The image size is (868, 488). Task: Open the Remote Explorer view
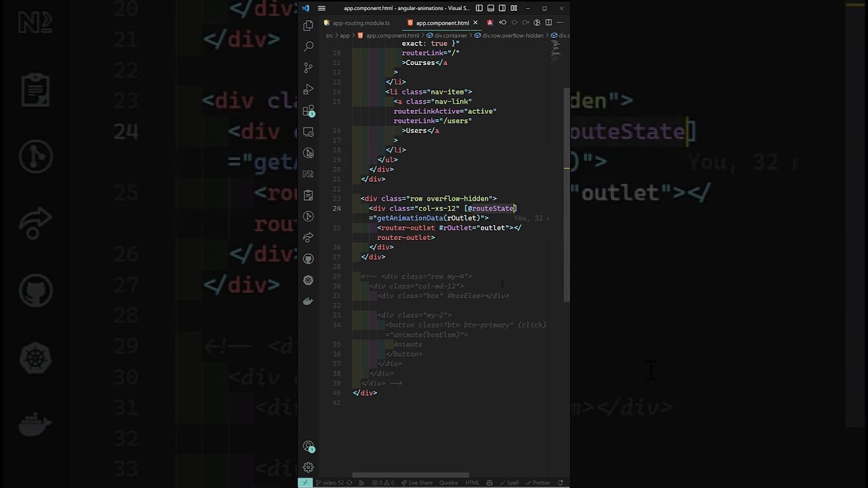(309, 131)
